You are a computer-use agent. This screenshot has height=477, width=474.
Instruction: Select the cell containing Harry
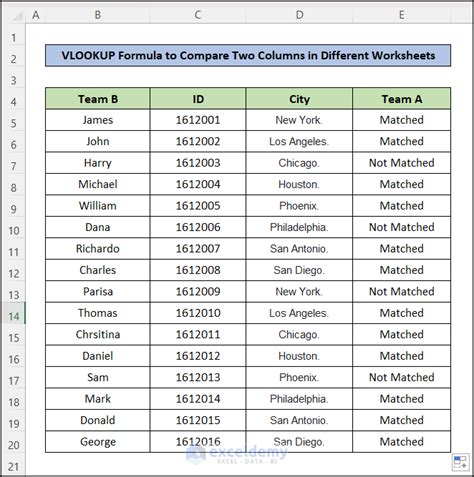[98, 163]
